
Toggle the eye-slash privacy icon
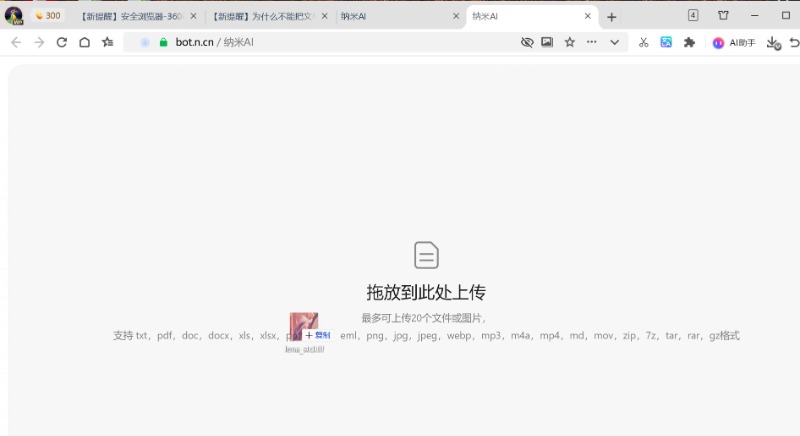click(527, 42)
